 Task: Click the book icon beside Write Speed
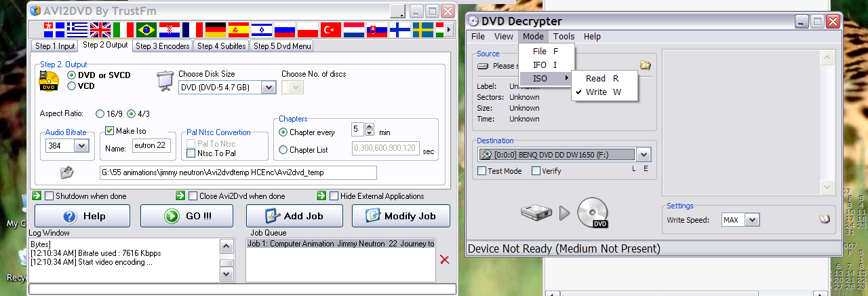tap(824, 219)
